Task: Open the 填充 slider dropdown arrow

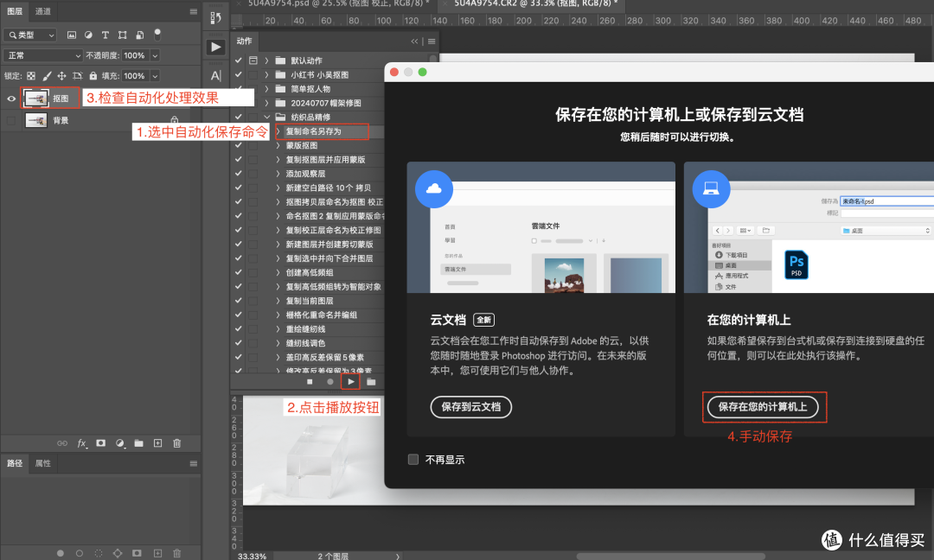Action: click(155, 76)
